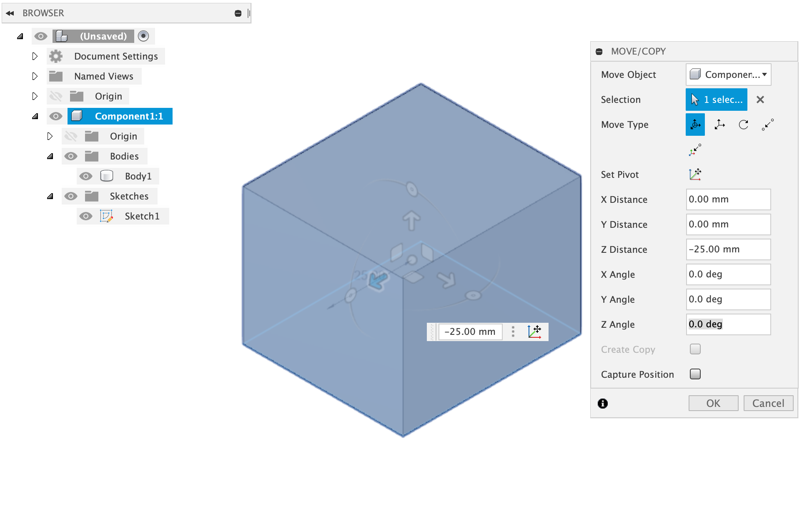Expand Origin under Component1:1

pos(50,136)
